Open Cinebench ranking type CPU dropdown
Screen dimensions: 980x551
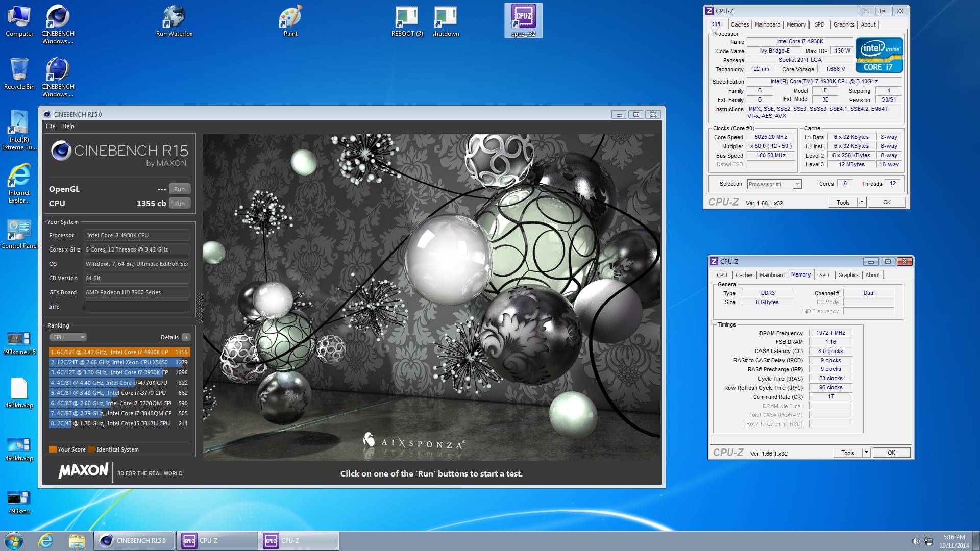pyautogui.click(x=68, y=337)
